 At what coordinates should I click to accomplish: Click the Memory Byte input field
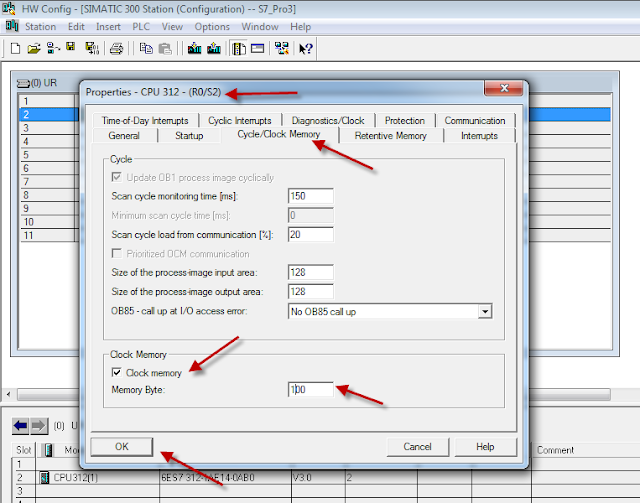point(311,389)
